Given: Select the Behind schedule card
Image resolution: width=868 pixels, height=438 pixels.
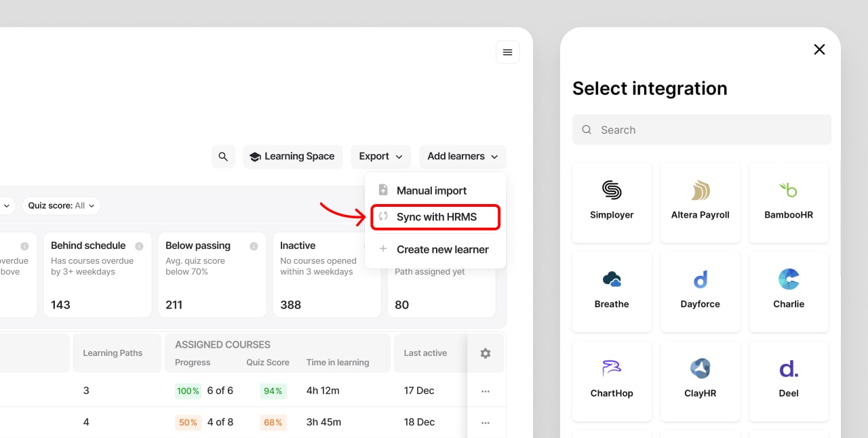Looking at the screenshot, I should [x=98, y=275].
